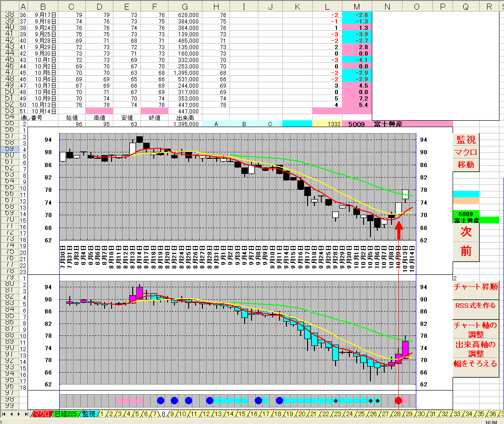Image resolution: width=504 pixels, height=424 pixels.
Task: Switch to sheet tab 35
Action: click(x=481, y=414)
